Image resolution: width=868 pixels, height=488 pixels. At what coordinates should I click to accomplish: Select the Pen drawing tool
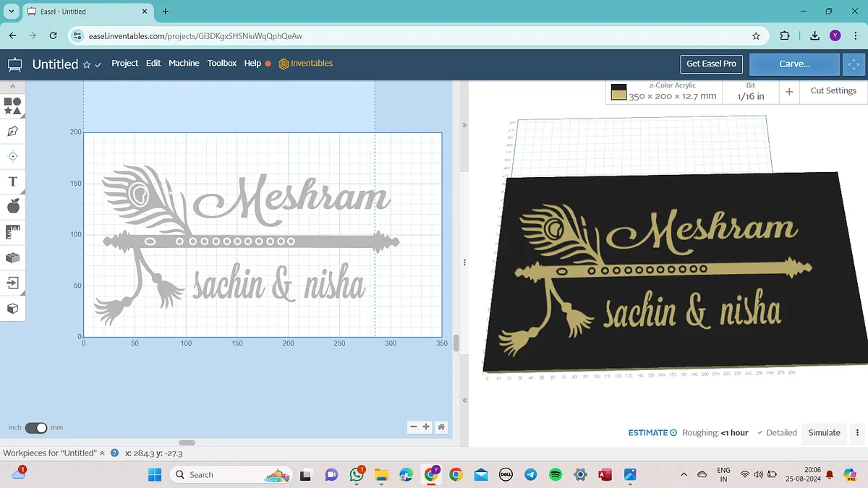[x=12, y=131]
